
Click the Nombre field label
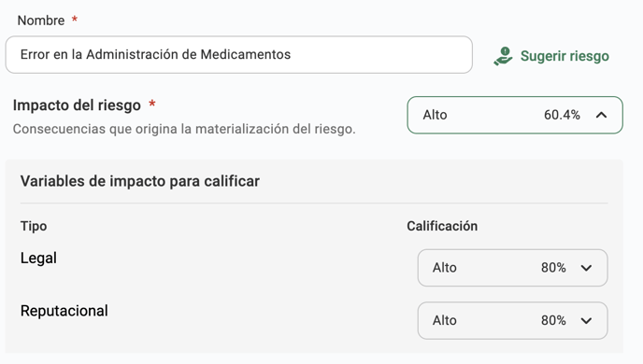[41, 21]
